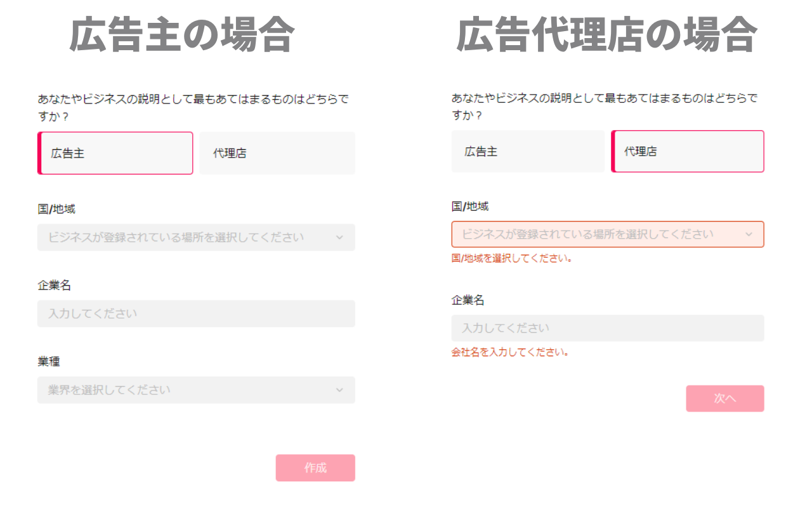Screen dimensions: 812x508
Task: Click 国/地域 label in 広告代理店の場合 form
Action: click(470, 206)
